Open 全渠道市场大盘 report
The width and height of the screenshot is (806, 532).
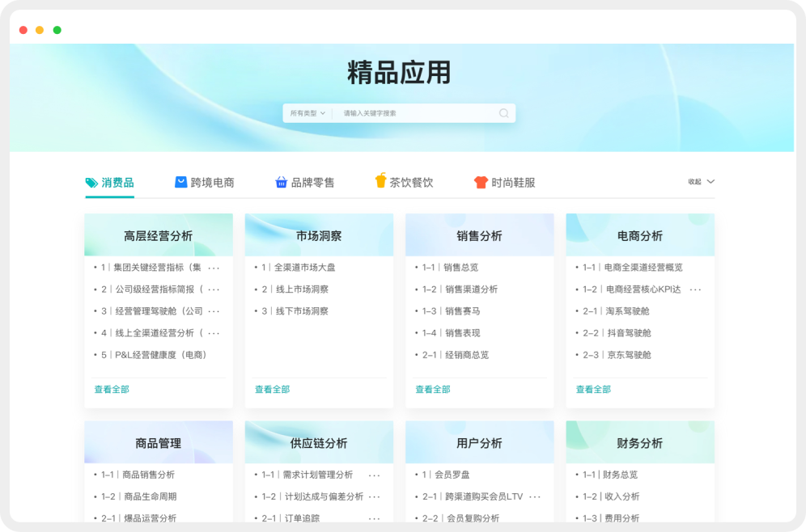click(x=304, y=268)
